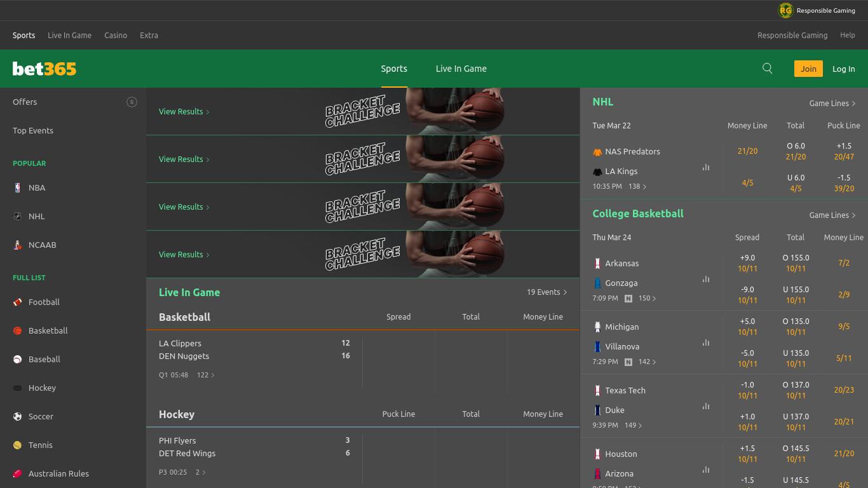868x488 pixels.
Task: Click the yellow Join button
Action: (x=808, y=69)
